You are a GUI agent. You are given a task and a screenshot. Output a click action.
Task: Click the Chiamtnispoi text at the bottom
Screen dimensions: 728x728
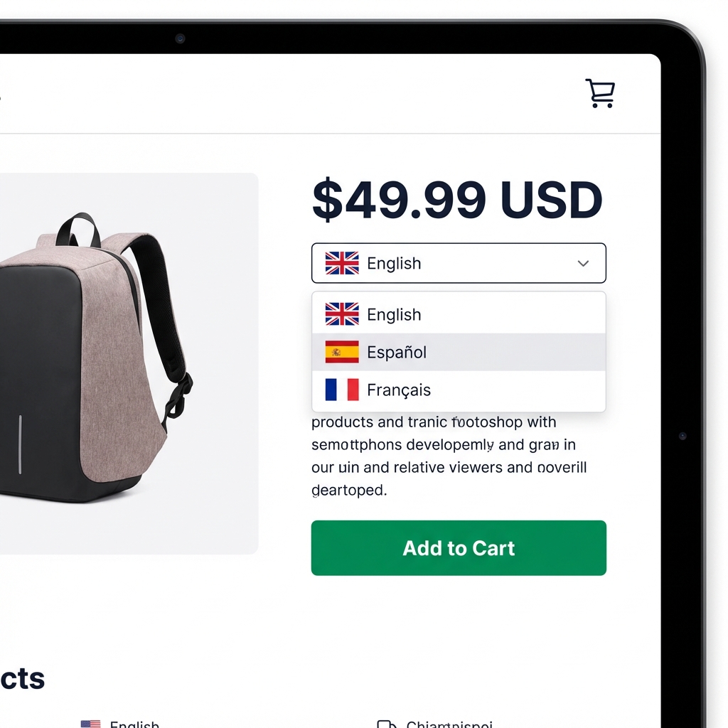(x=449, y=724)
